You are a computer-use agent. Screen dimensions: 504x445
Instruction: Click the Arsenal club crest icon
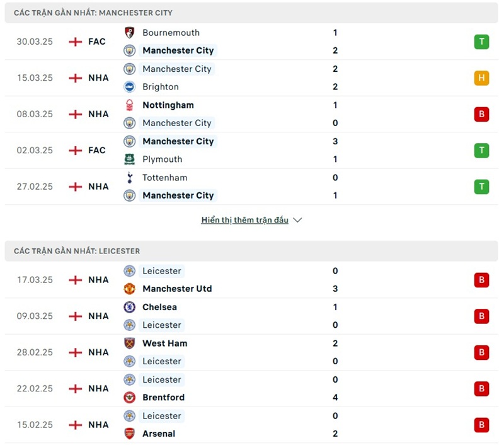pyautogui.click(x=130, y=434)
